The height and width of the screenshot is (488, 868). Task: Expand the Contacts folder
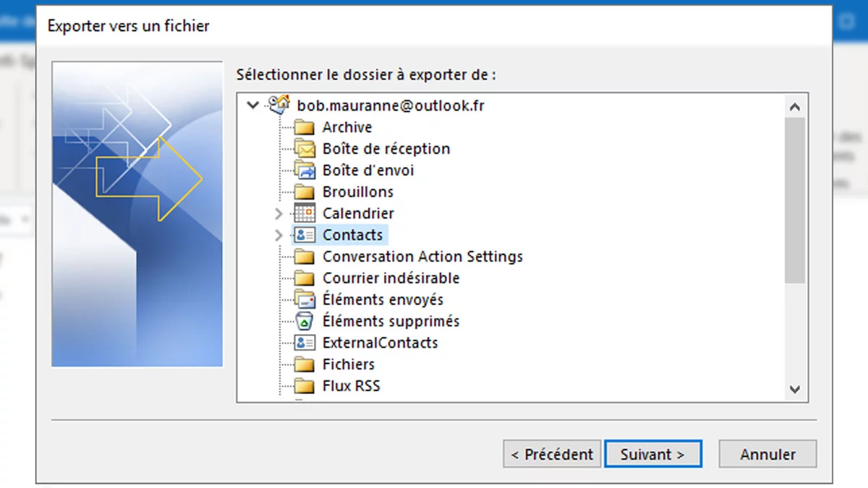278,235
